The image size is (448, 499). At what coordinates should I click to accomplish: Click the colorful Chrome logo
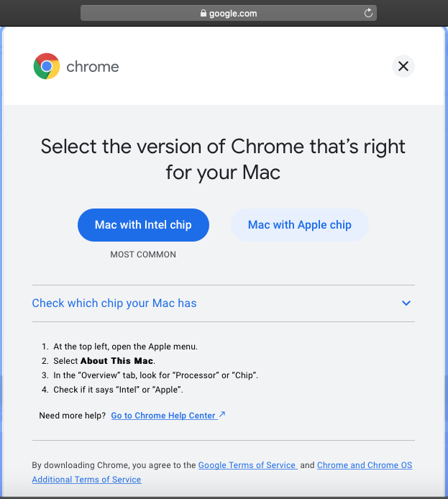tap(47, 66)
